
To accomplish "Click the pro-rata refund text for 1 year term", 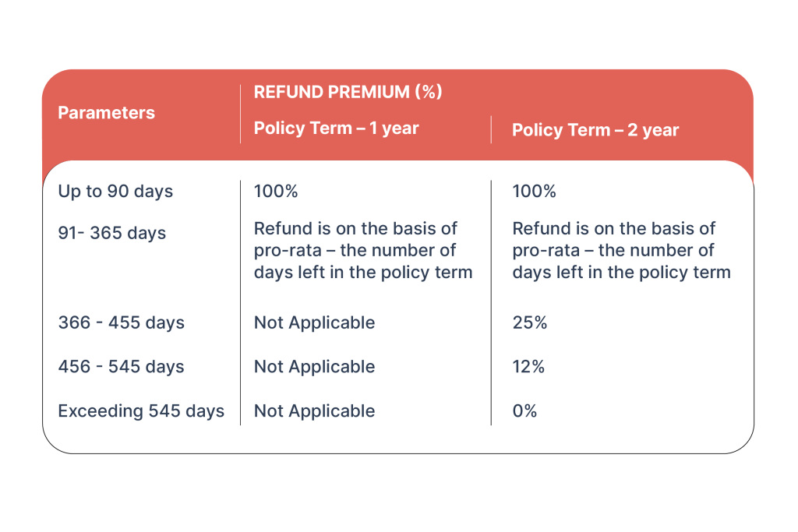I will [362, 251].
